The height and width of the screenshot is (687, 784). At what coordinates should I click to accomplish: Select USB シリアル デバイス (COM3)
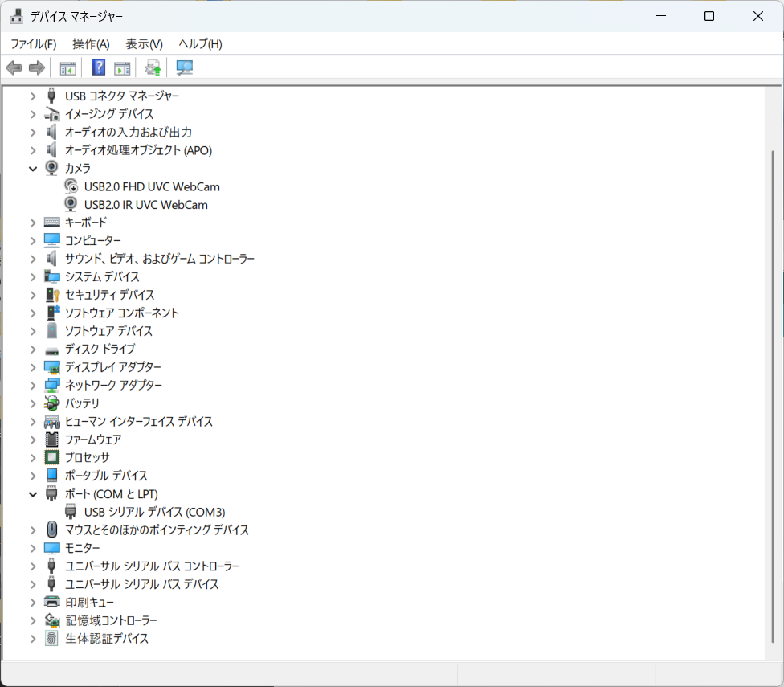154,512
